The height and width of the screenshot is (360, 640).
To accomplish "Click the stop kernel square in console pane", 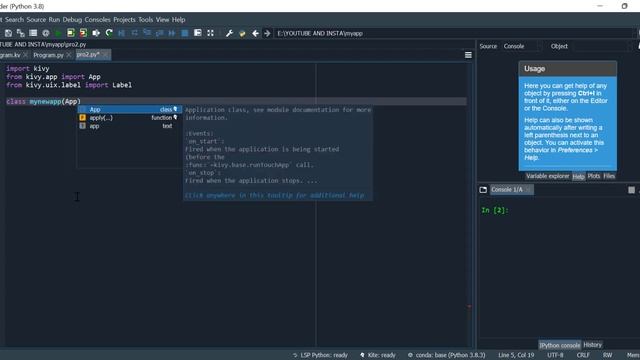I will (631, 190).
